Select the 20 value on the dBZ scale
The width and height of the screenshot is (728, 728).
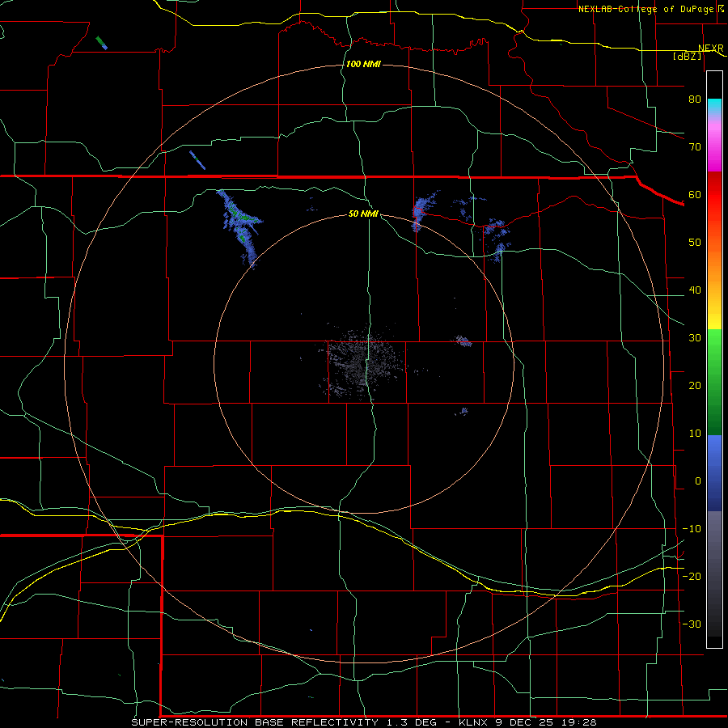tap(695, 385)
